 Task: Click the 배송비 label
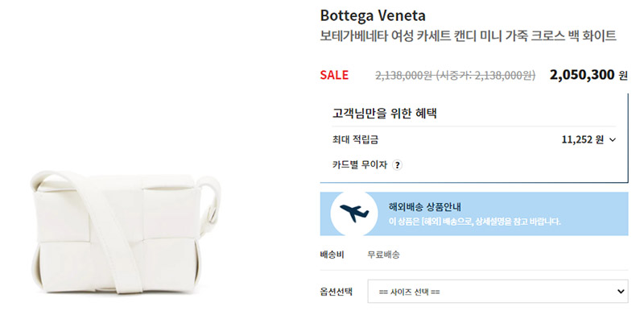[332, 255]
